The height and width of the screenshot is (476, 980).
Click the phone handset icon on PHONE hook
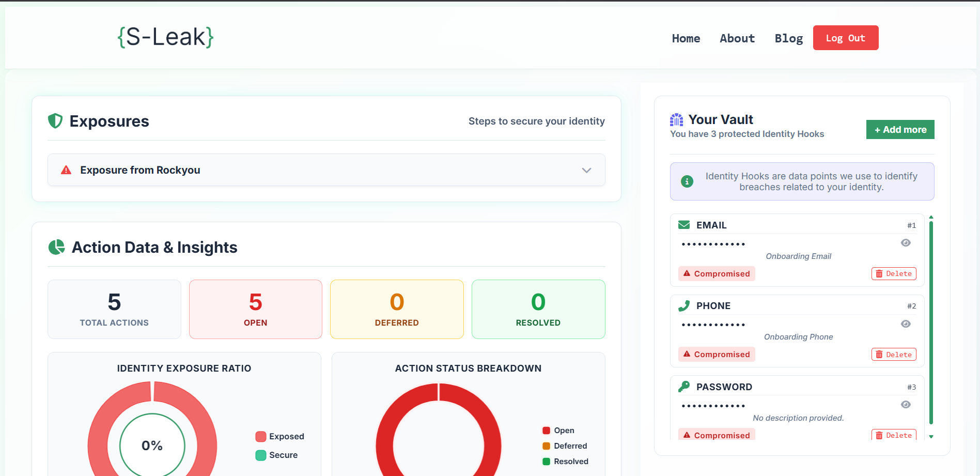coord(684,305)
